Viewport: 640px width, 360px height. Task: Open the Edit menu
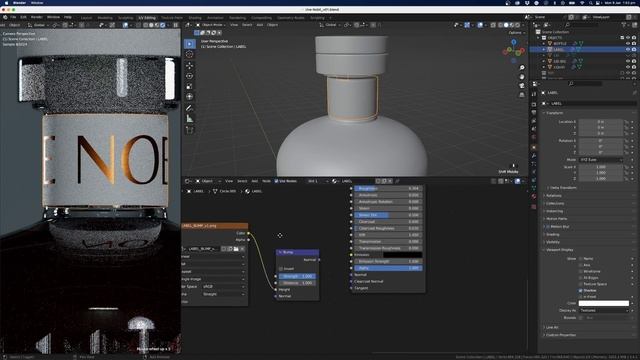tap(23, 17)
